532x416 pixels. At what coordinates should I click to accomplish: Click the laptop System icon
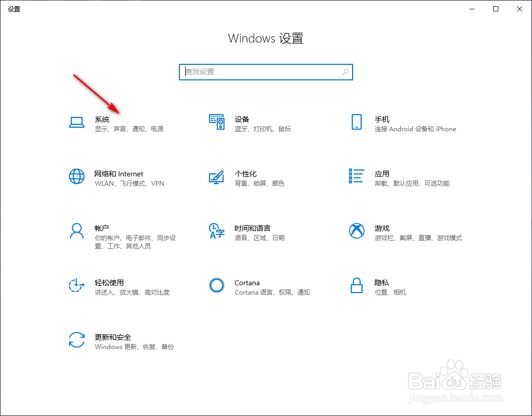coord(77,122)
